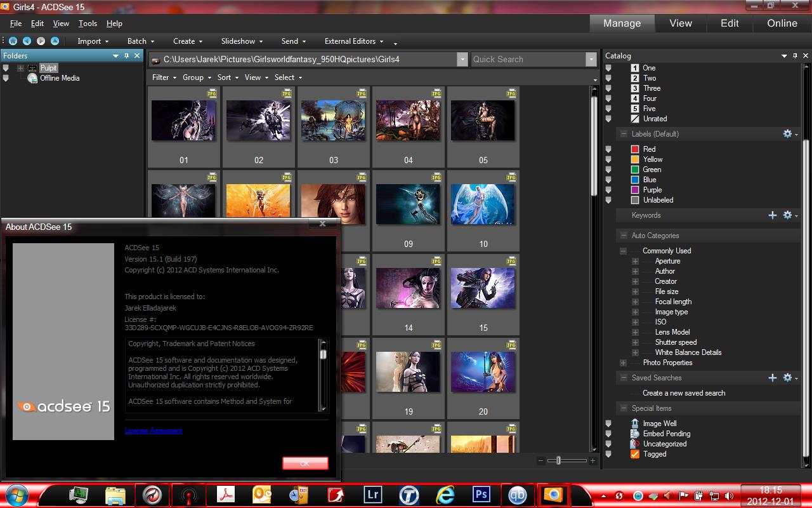This screenshot has width=812, height=508.
Task: Click in the Quick Search field
Action: (528, 59)
